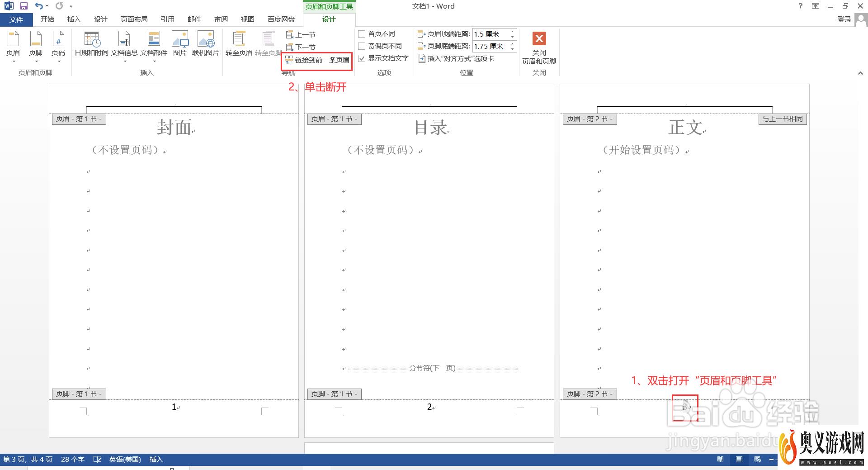Switch to Web Layout view icon
This screenshot has height=470, width=868.
pyautogui.click(x=758, y=459)
